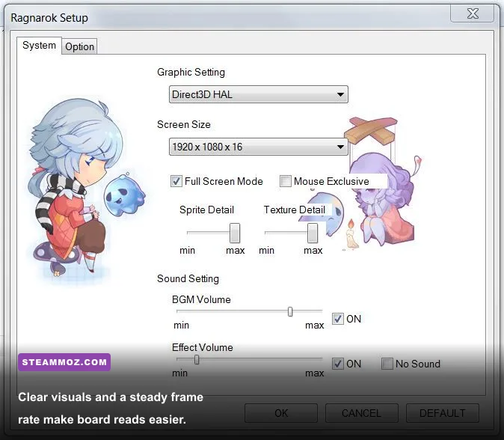
Task: Close the Ragnarok Setup window
Action: pos(473,13)
